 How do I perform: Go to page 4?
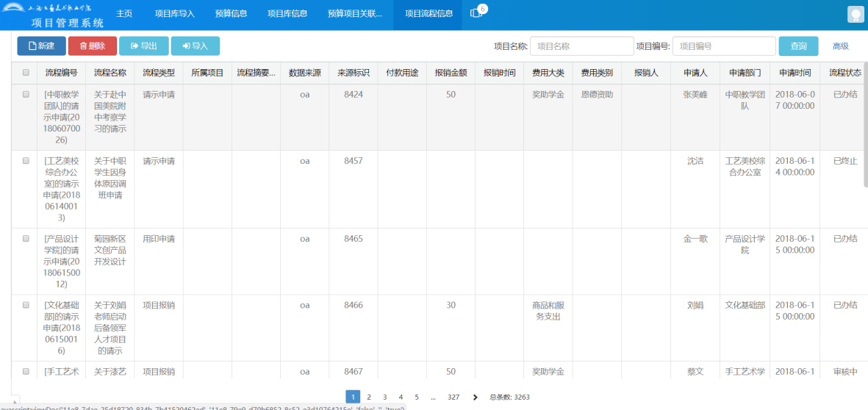(401, 397)
